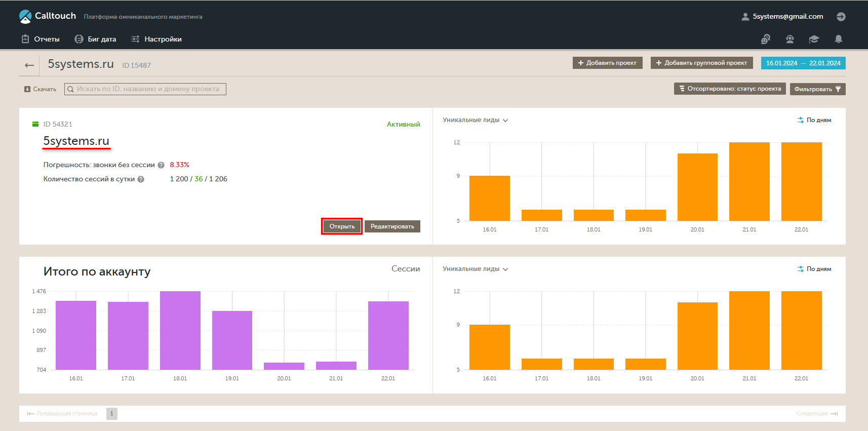868x431 pixels.
Task: Open the Настройки menu
Action: point(156,39)
